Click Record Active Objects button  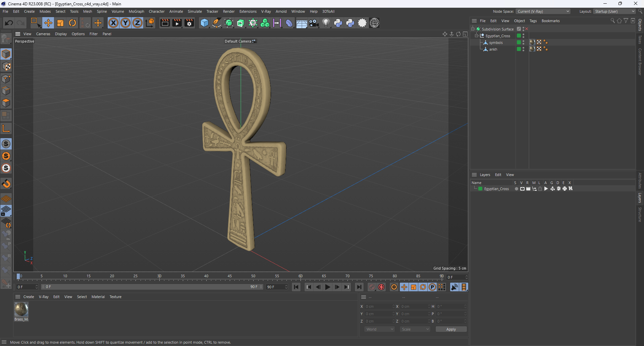[372, 287]
